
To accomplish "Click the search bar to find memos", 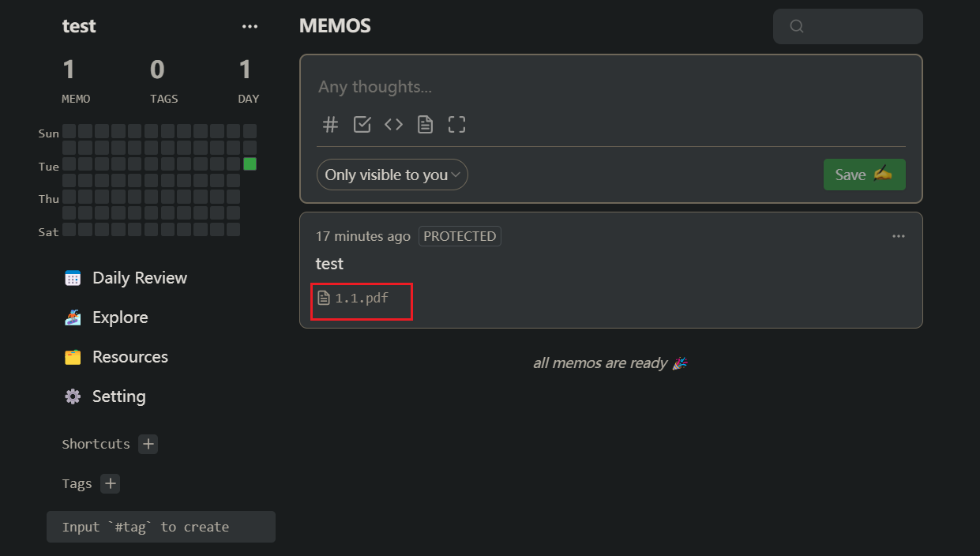I will 847,26.
